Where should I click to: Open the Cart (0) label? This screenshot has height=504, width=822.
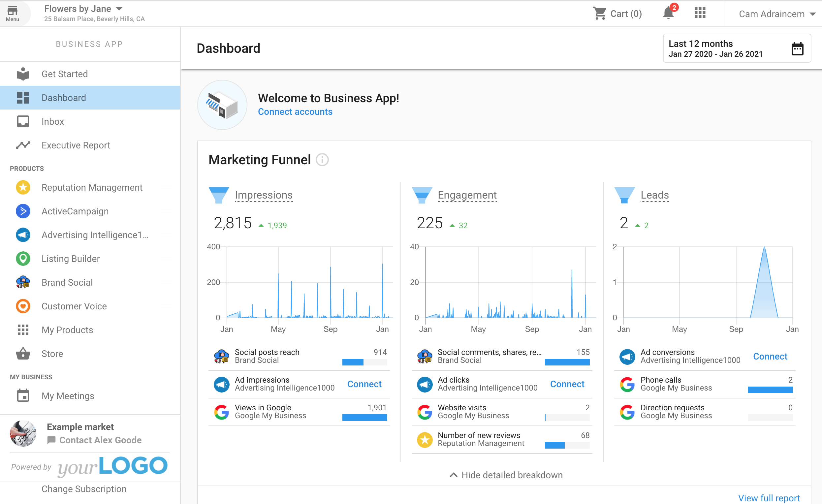coord(626,14)
